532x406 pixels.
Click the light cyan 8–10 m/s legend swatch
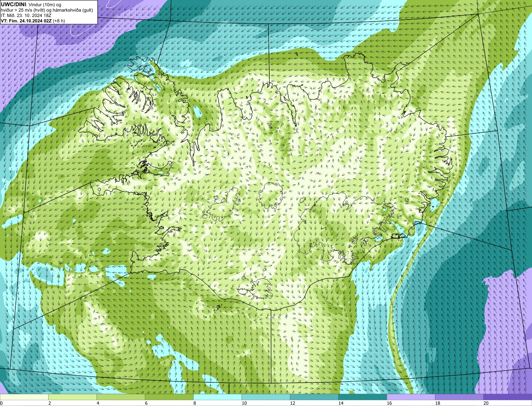[x=218, y=397]
